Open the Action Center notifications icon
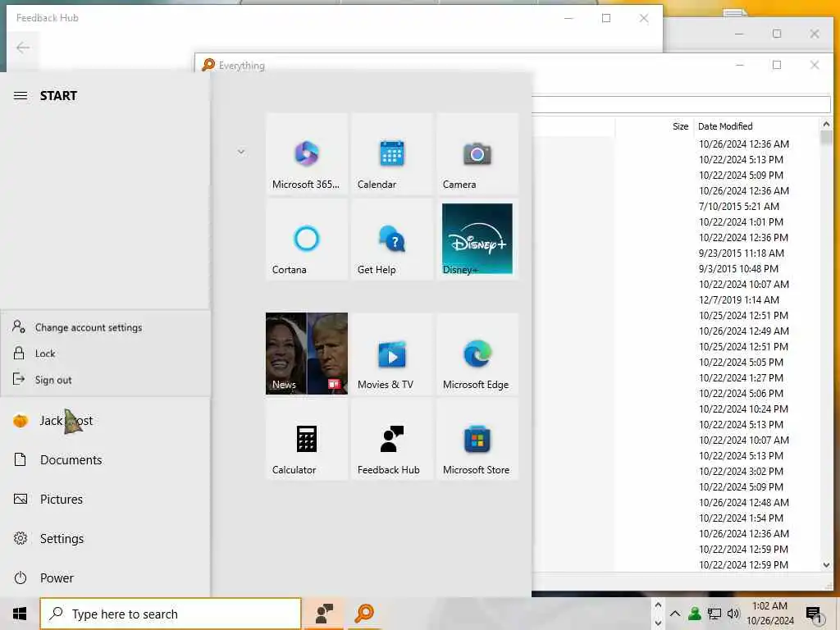Image resolution: width=840 pixels, height=630 pixels. coord(814,614)
